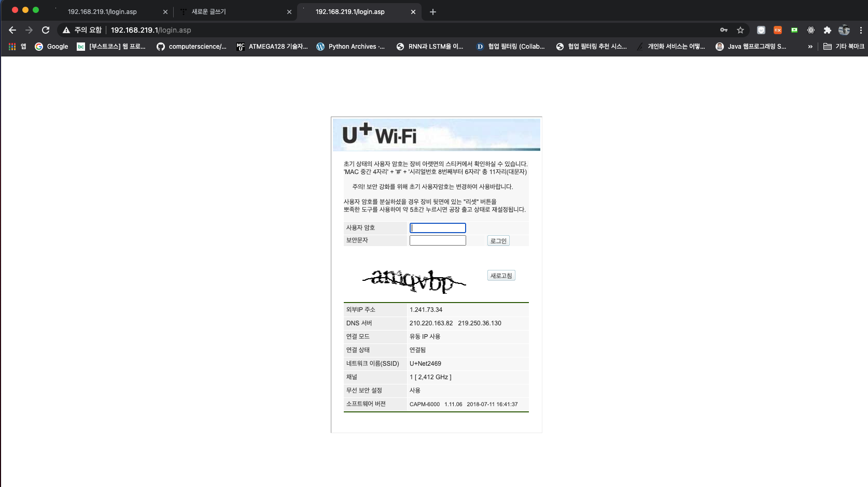868x487 pixels.
Task: Select the DNS server 210.220.163.82 value
Action: tap(431, 323)
